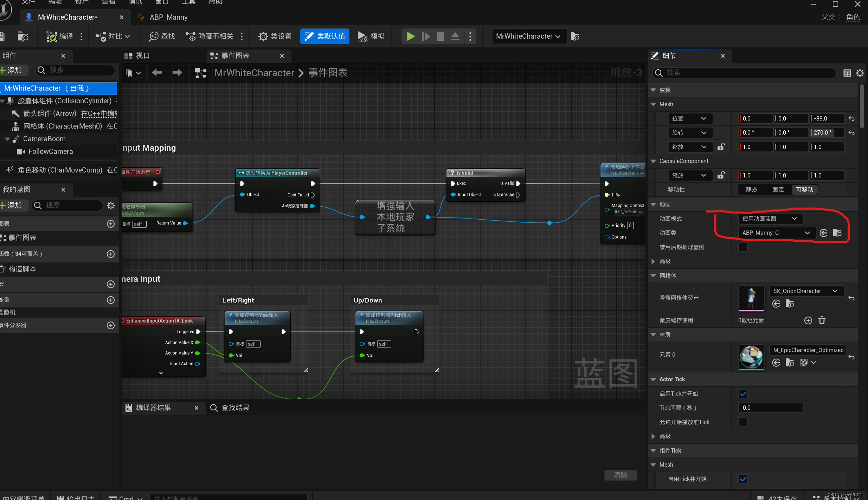868x500 pixels.
Task: Click the graph back navigation arrow
Action: (157, 73)
